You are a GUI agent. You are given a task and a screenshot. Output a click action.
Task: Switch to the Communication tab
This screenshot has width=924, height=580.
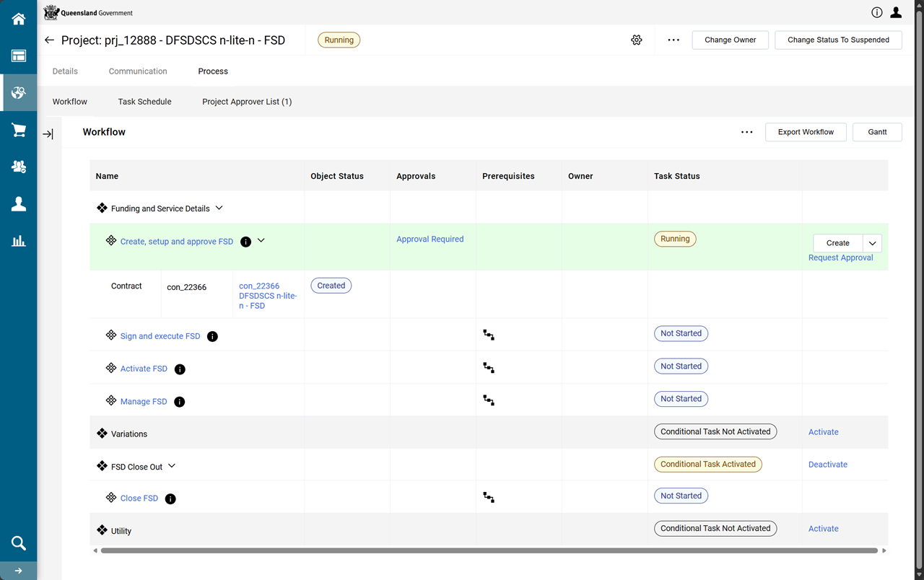138,71
